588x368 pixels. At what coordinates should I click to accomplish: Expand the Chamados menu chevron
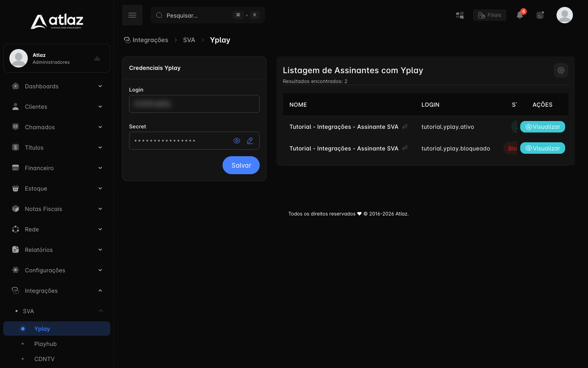[100, 127]
